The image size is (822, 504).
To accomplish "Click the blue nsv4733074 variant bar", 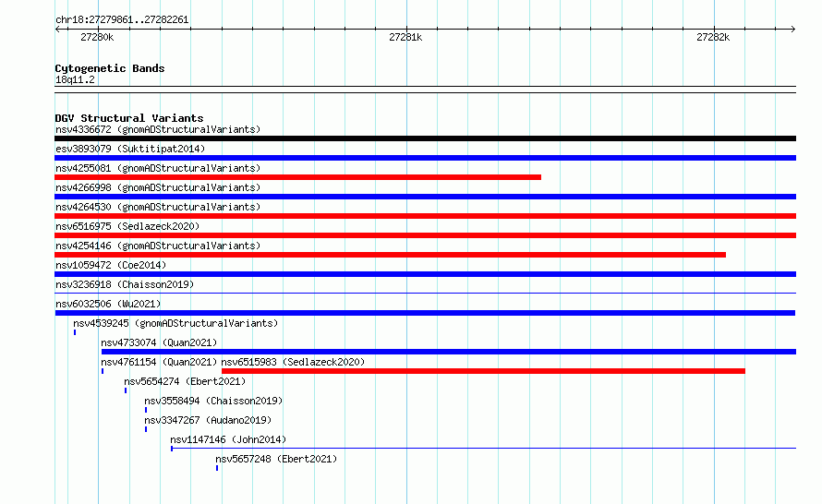I will pos(449,352).
